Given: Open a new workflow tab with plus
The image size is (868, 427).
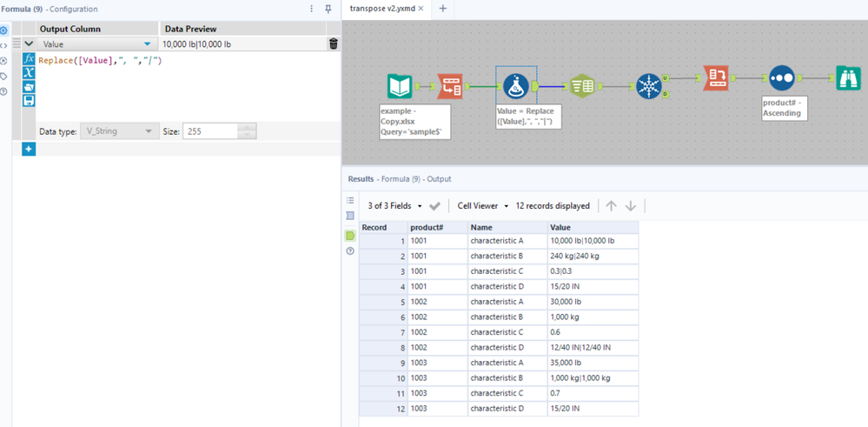Looking at the screenshot, I should click(x=443, y=9).
